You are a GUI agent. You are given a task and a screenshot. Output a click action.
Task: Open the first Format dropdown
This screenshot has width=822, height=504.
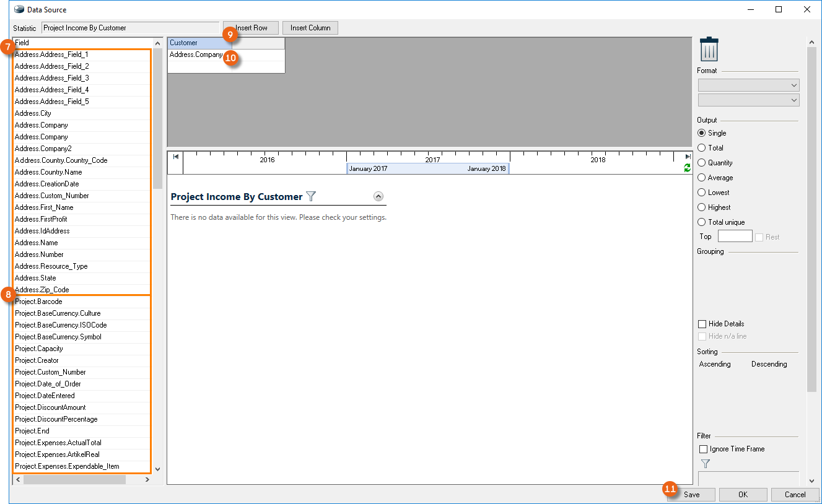pyautogui.click(x=748, y=85)
